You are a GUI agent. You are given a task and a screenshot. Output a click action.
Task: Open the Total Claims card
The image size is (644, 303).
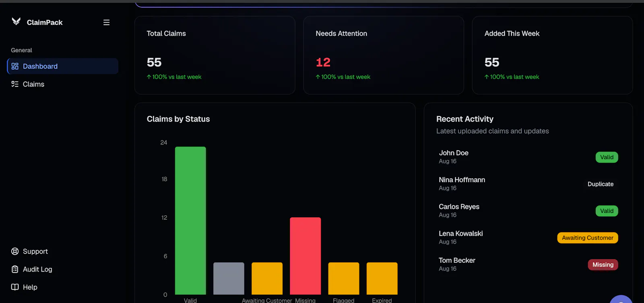tap(215, 55)
